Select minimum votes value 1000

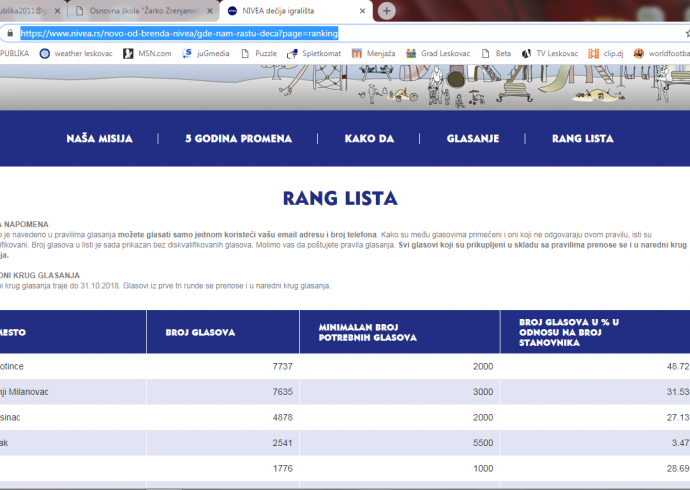click(483, 468)
